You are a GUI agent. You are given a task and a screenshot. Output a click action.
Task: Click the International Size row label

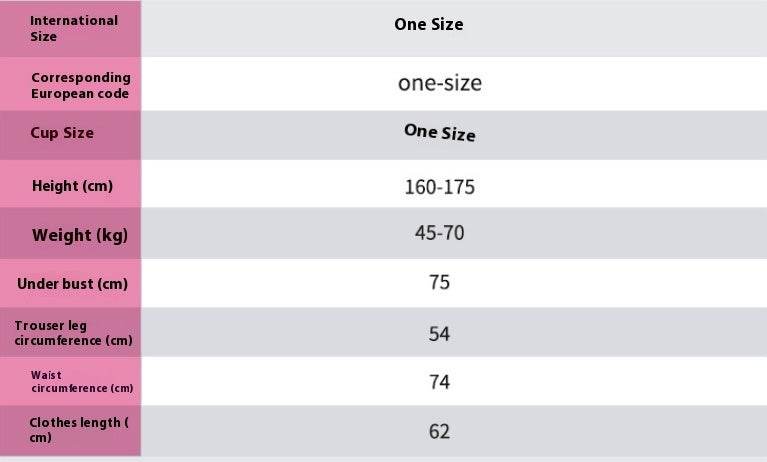[73, 28]
